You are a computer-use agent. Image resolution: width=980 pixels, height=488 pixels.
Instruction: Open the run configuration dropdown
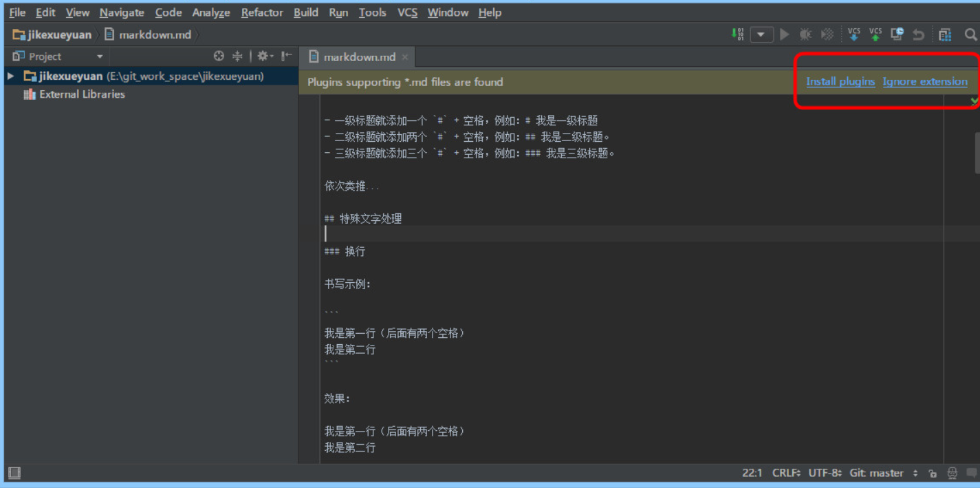(761, 34)
